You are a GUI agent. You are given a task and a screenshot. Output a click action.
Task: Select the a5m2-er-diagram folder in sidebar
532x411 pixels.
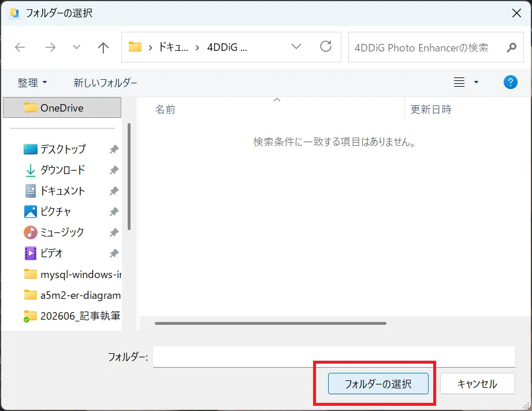pyautogui.click(x=73, y=295)
